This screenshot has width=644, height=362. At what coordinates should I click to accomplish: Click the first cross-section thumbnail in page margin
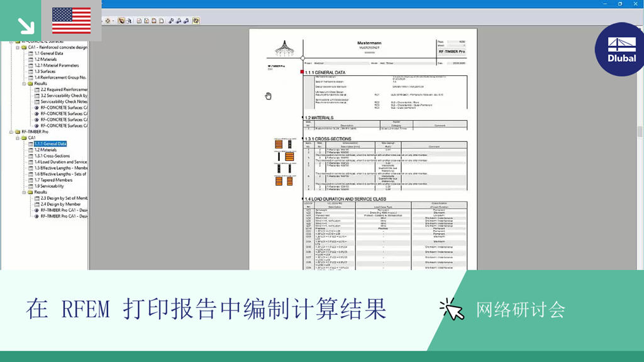(279, 144)
